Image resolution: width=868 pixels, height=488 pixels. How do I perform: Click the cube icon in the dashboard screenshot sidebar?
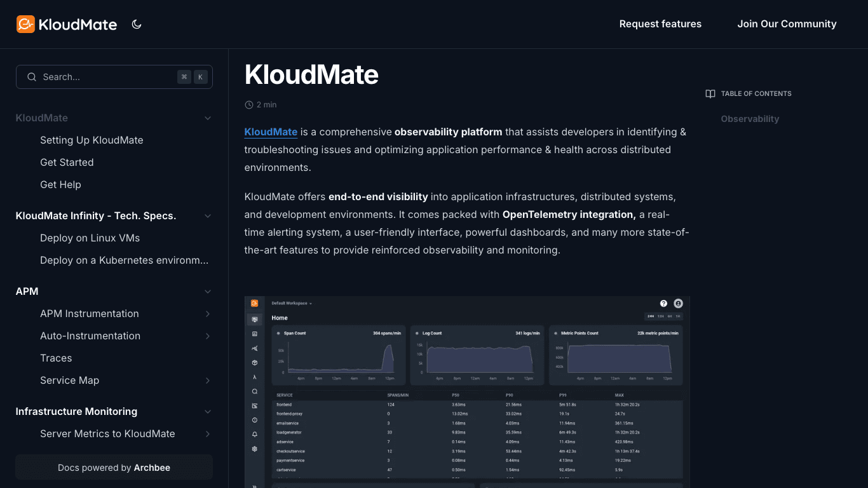[x=255, y=362]
